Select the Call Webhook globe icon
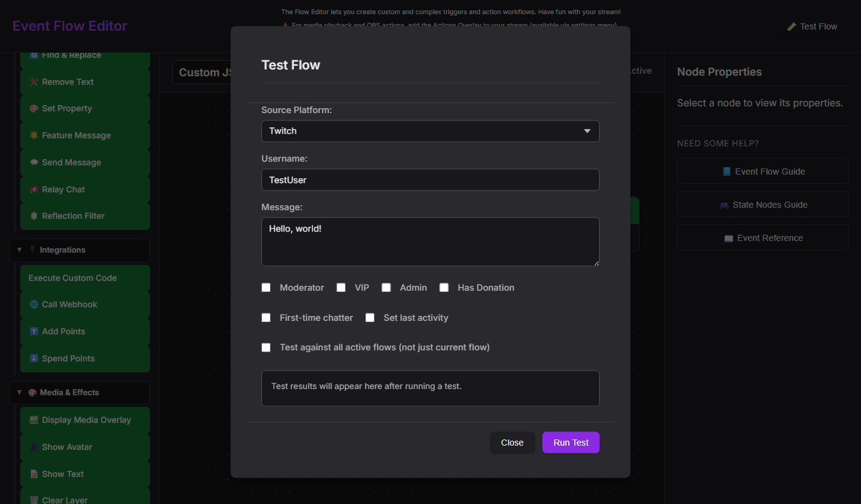Screen dimensions: 861x504 click(x=34, y=304)
